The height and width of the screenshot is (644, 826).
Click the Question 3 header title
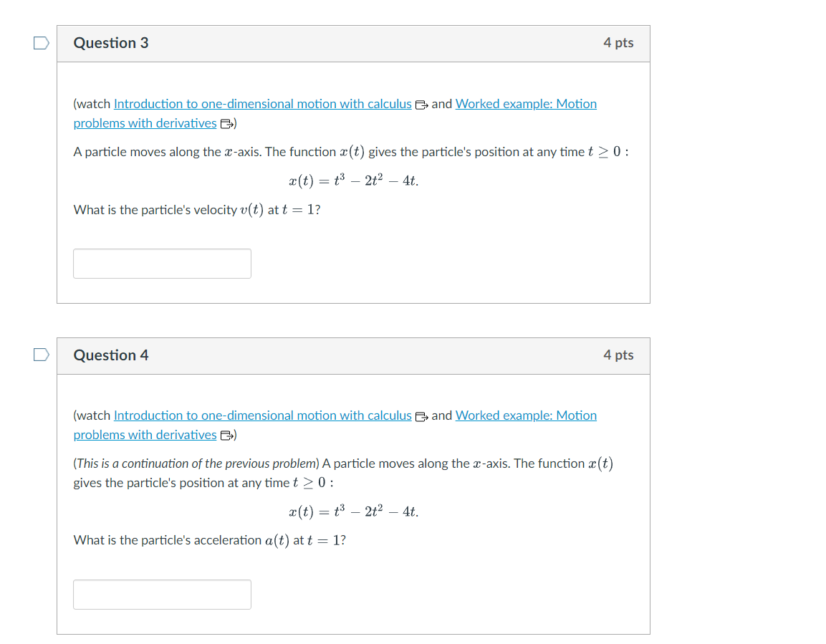[111, 43]
